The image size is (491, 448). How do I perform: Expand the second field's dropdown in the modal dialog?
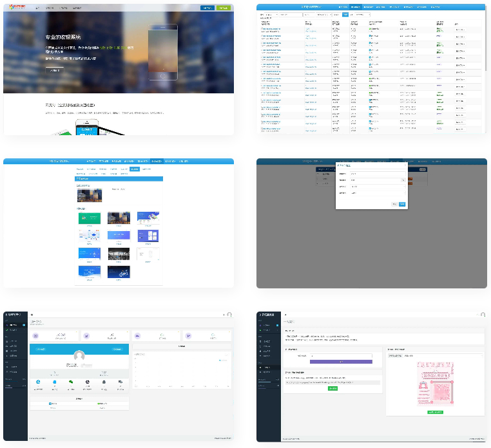[403, 180]
